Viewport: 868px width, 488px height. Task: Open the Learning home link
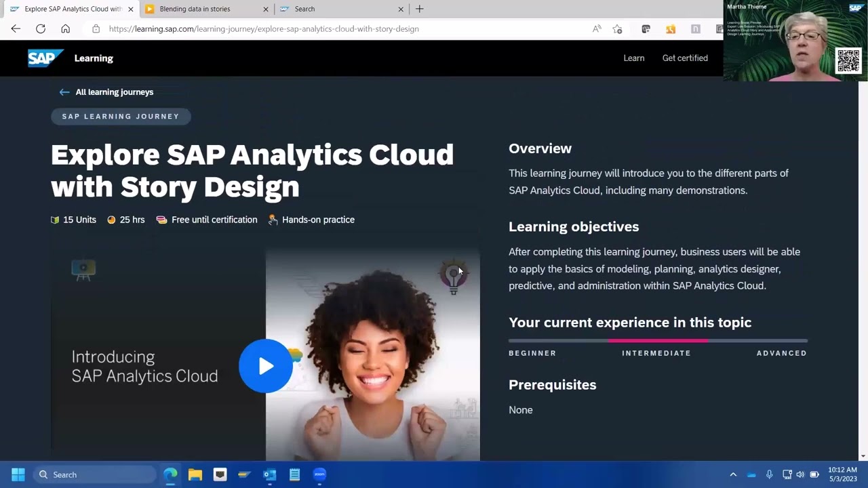click(x=94, y=58)
